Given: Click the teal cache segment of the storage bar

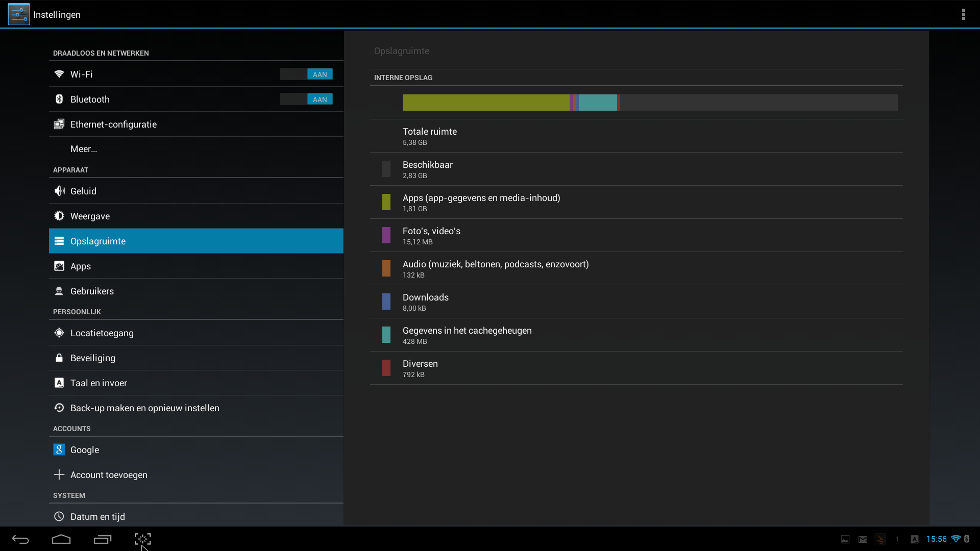Looking at the screenshot, I should pyautogui.click(x=598, y=103).
